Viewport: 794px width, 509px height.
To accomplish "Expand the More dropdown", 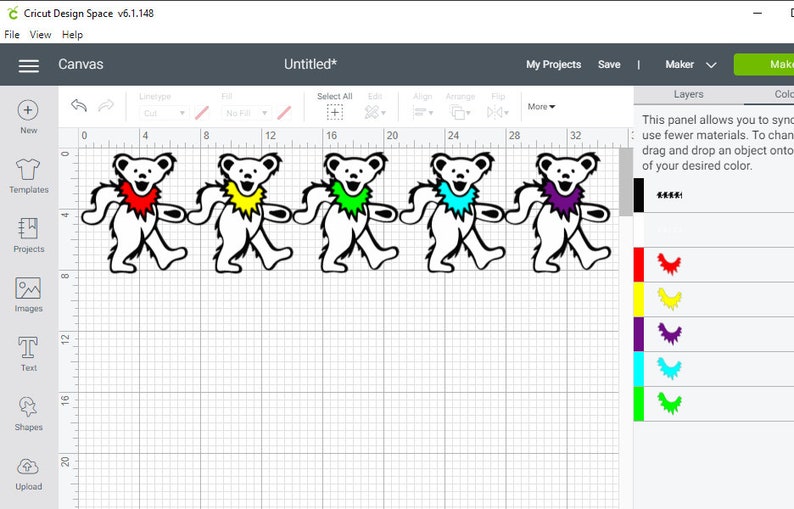I will coord(541,106).
